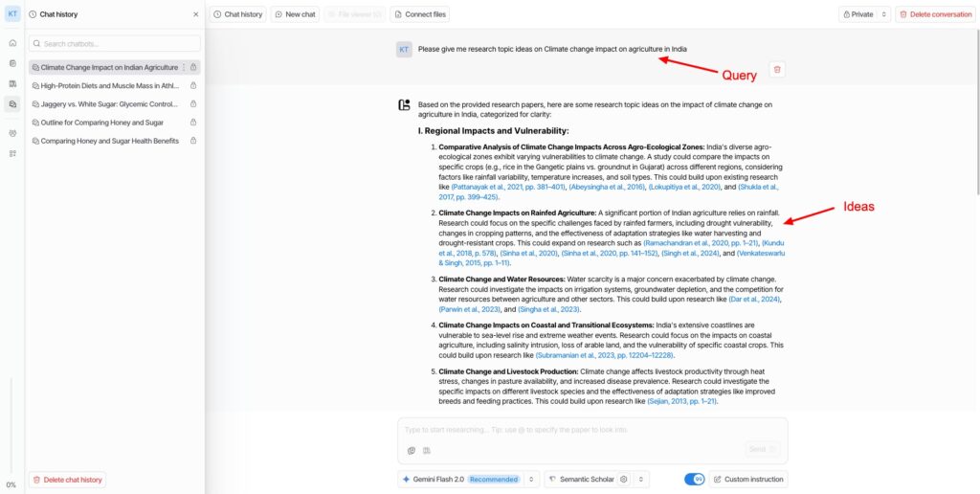Open Comparing Honey and Sugar Health Benefits chat
This screenshot has height=494, width=980.
click(x=115, y=141)
